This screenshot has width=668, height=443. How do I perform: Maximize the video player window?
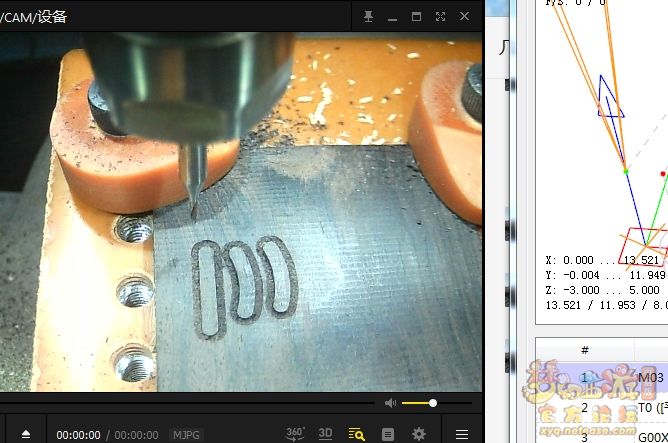click(x=416, y=17)
